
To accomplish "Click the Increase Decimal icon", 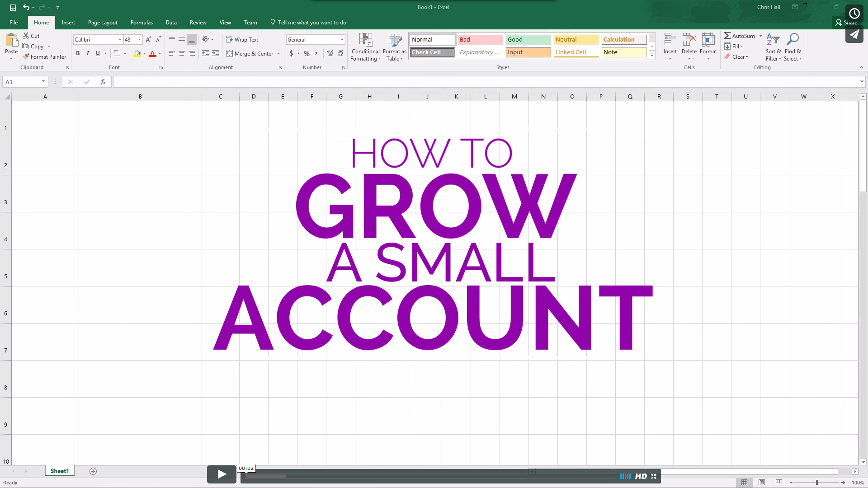I will click(330, 53).
